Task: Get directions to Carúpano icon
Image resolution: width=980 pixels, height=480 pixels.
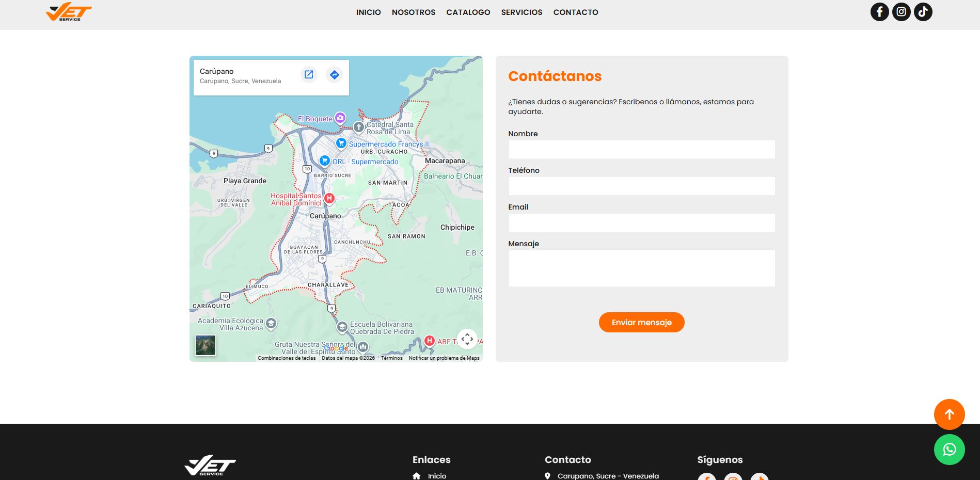Action: 335,75
